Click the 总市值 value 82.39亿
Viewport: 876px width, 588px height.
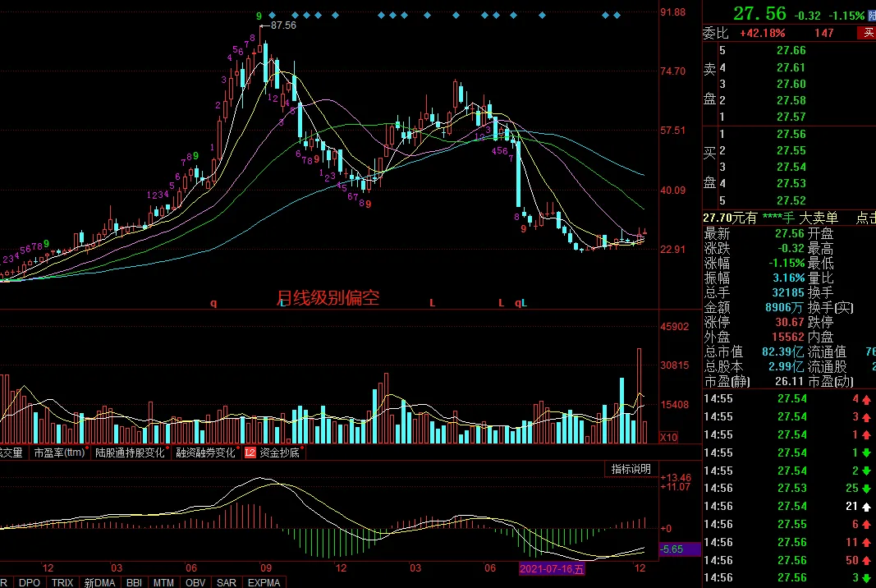point(782,352)
